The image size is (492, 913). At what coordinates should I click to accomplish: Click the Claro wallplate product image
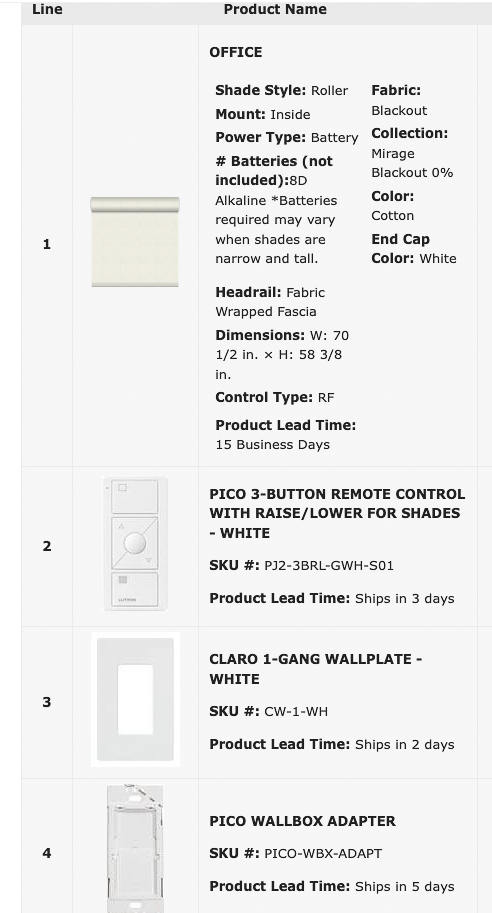click(x=135, y=699)
